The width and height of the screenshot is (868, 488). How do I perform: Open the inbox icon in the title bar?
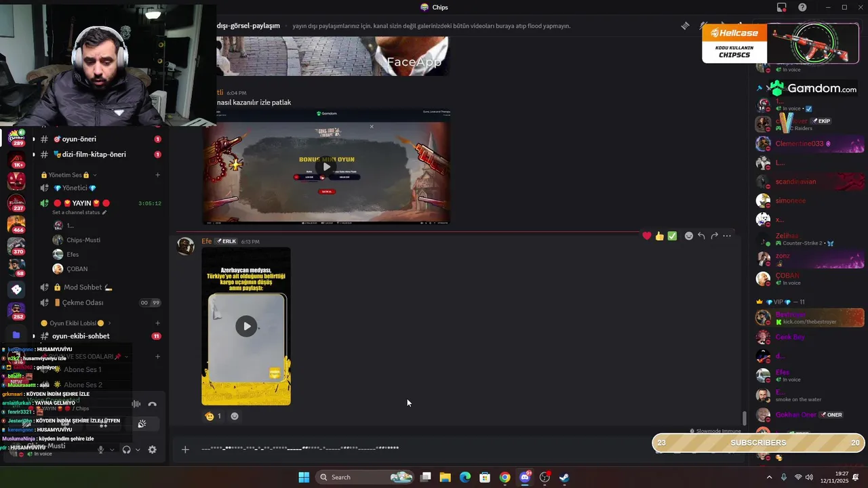coord(782,7)
